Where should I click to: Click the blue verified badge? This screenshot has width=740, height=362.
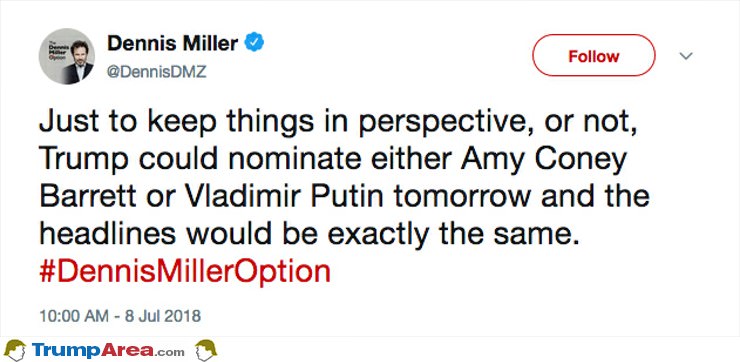[254, 43]
